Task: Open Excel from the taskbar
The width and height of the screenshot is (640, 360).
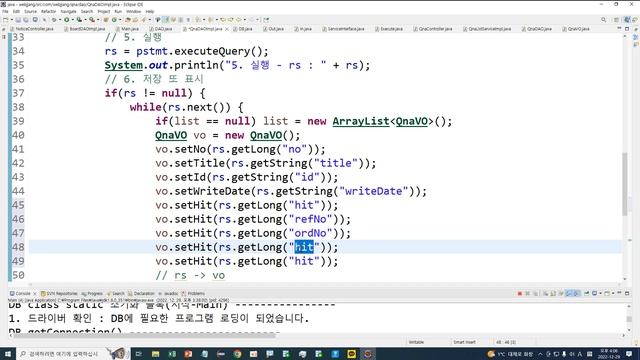Action: click(x=172, y=354)
